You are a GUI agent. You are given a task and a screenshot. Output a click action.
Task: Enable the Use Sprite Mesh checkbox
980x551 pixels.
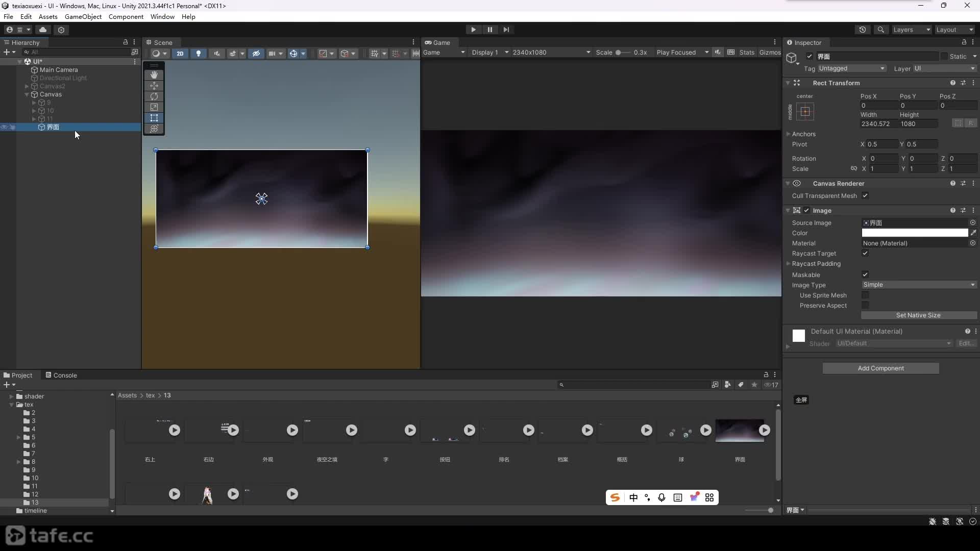(x=865, y=295)
